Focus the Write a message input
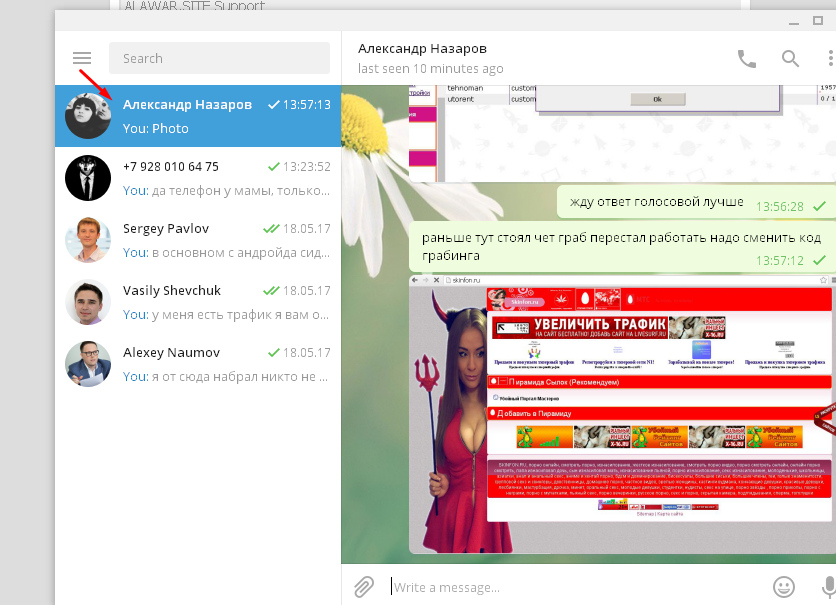The height and width of the screenshot is (605, 836). [570, 587]
